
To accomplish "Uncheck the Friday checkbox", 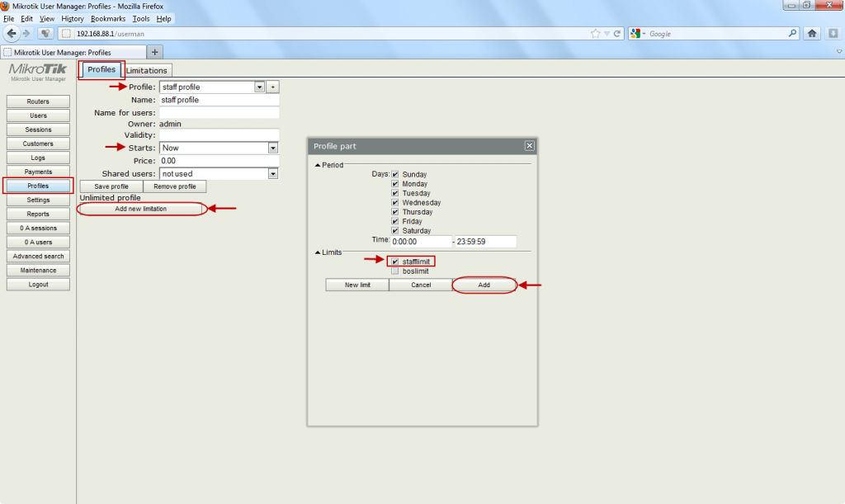I will (395, 221).
